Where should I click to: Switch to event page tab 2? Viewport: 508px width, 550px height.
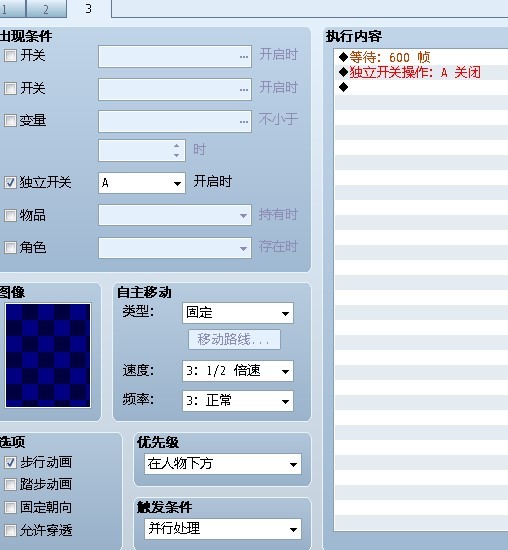[46, 9]
